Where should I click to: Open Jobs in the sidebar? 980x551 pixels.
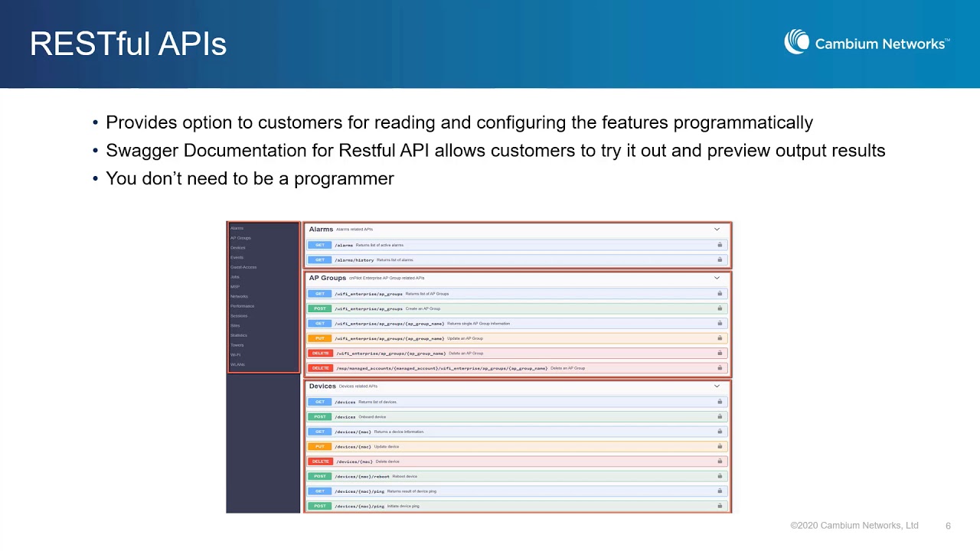235,277
